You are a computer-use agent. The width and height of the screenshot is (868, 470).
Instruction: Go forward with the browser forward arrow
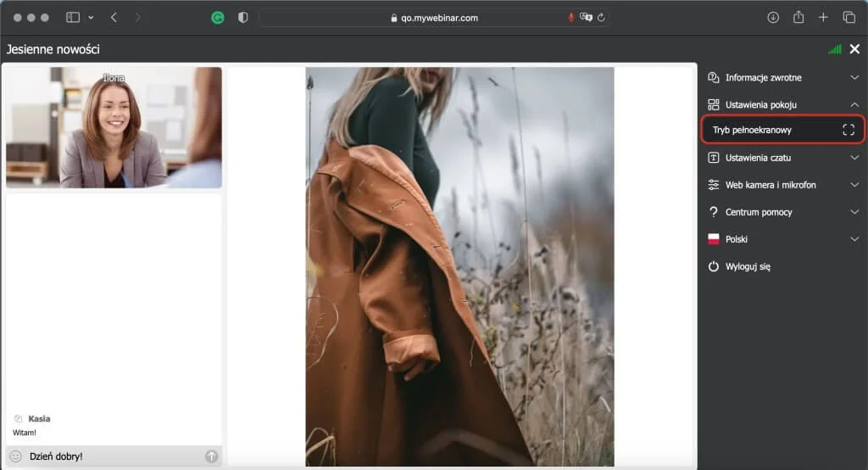click(138, 17)
